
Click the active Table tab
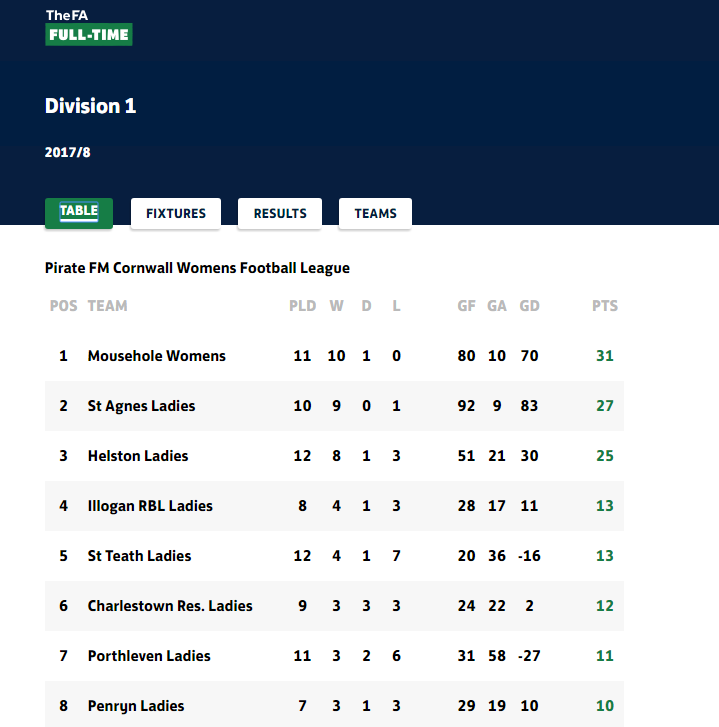pyautogui.click(x=79, y=213)
